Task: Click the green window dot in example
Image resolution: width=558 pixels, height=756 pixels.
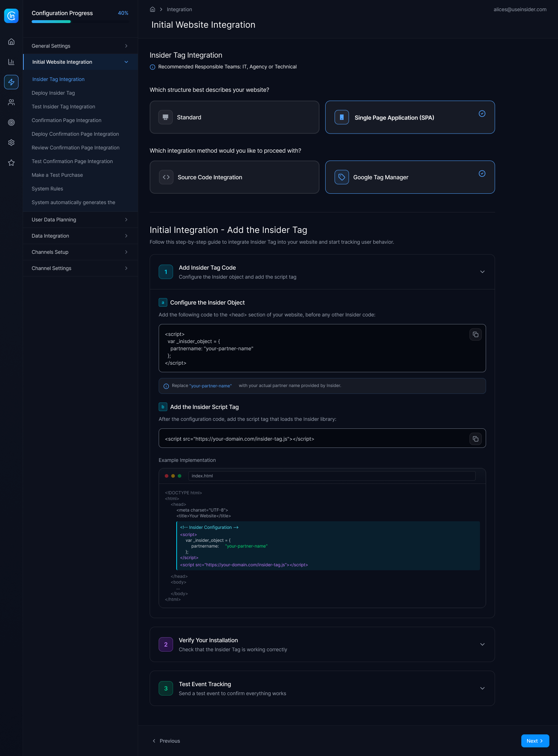Action: pyautogui.click(x=180, y=476)
